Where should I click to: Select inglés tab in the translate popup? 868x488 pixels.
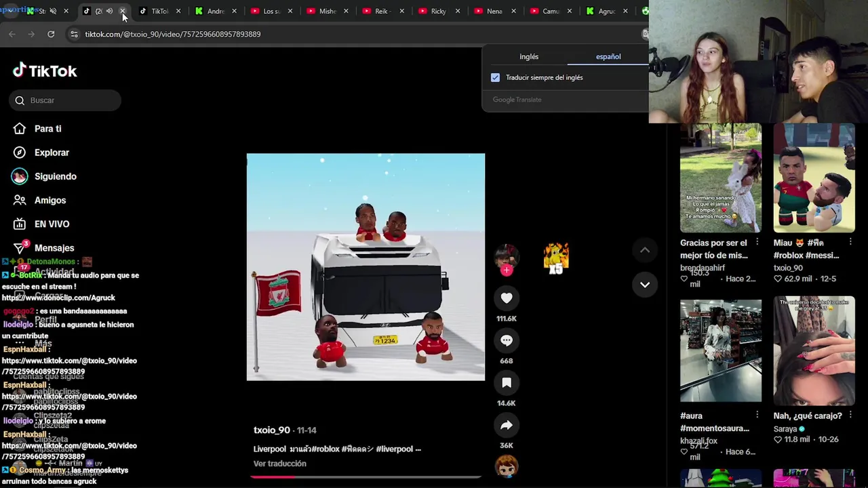(x=529, y=57)
